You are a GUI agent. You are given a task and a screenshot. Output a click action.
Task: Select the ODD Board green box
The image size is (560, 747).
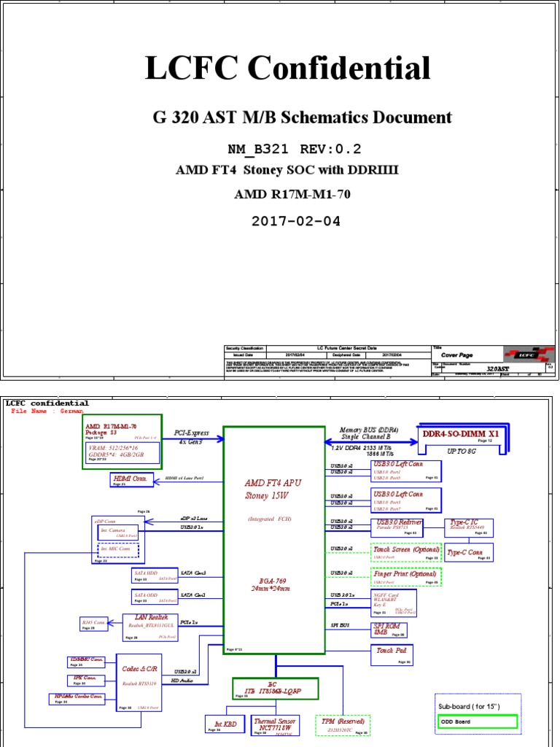[x=478, y=721]
